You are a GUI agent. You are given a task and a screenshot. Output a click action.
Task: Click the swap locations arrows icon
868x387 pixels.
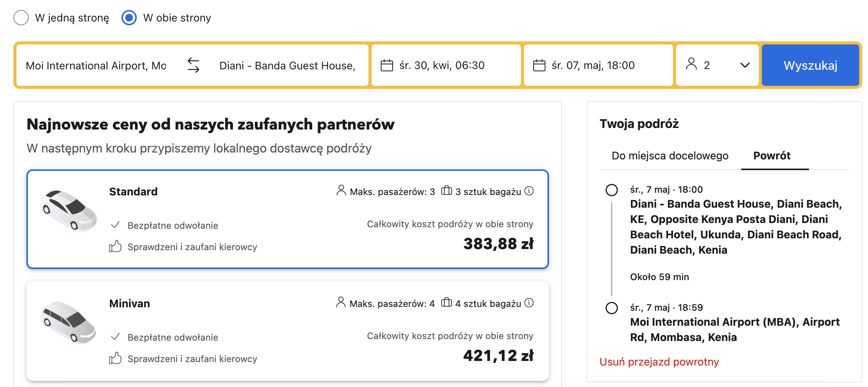(193, 65)
